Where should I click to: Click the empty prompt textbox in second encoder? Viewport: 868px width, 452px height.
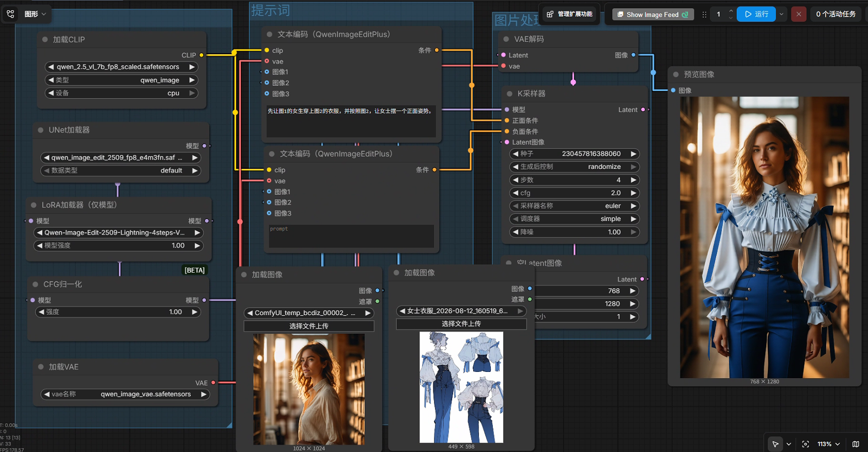coord(351,236)
